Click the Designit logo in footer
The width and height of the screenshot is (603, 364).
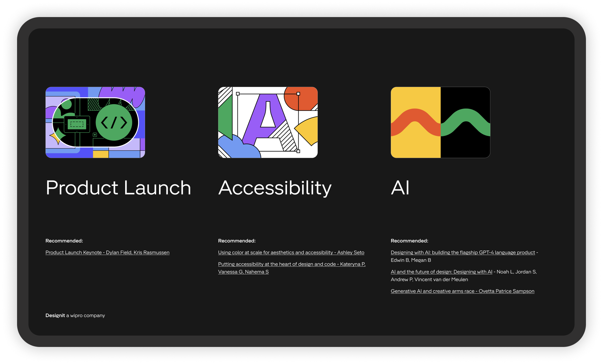tap(55, 315)
